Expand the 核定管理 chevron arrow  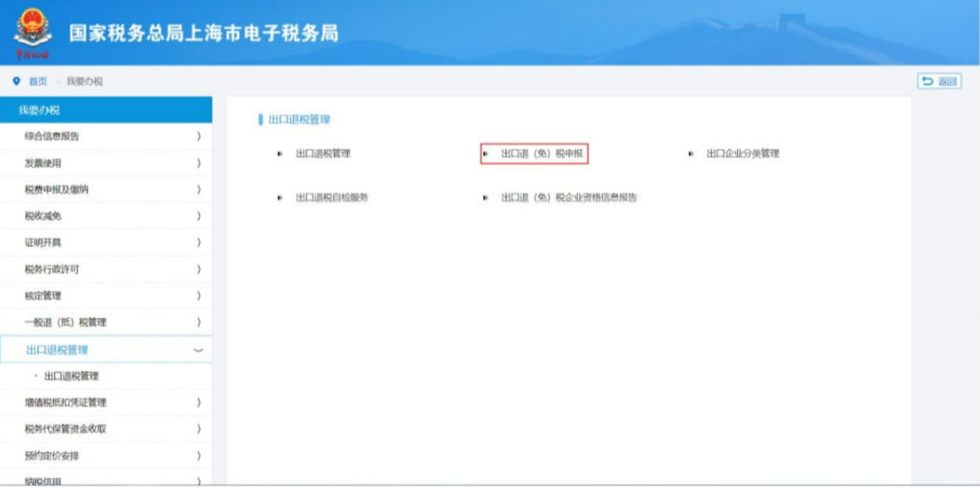[x=199, y=296]
